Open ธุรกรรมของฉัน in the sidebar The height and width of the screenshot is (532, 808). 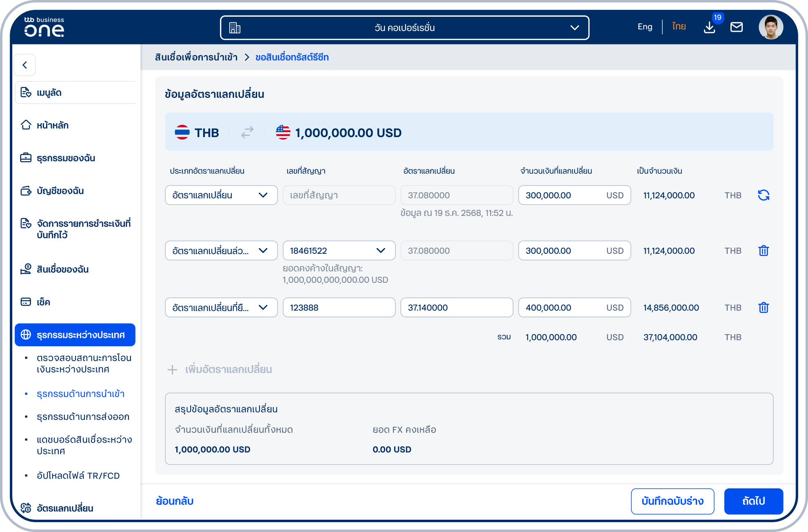[x=66, y=158]
